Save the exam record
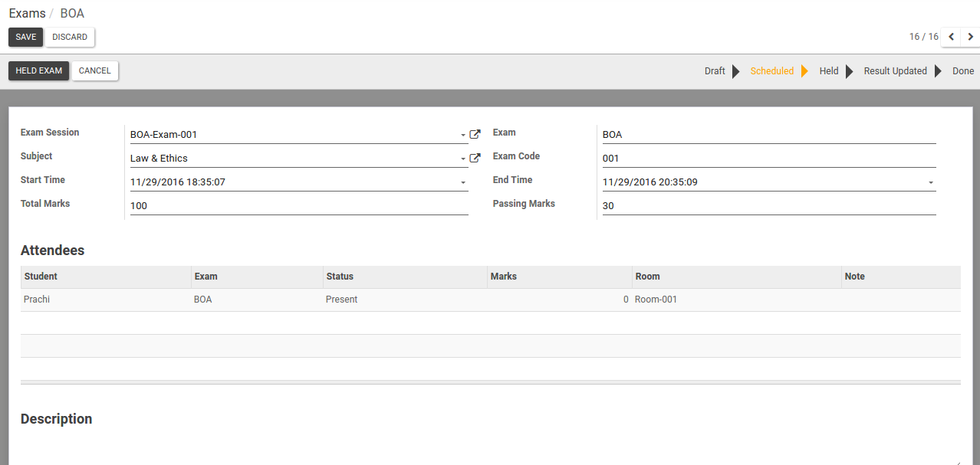980x465 pixels. pyautogui.click(x=26, y=37)
